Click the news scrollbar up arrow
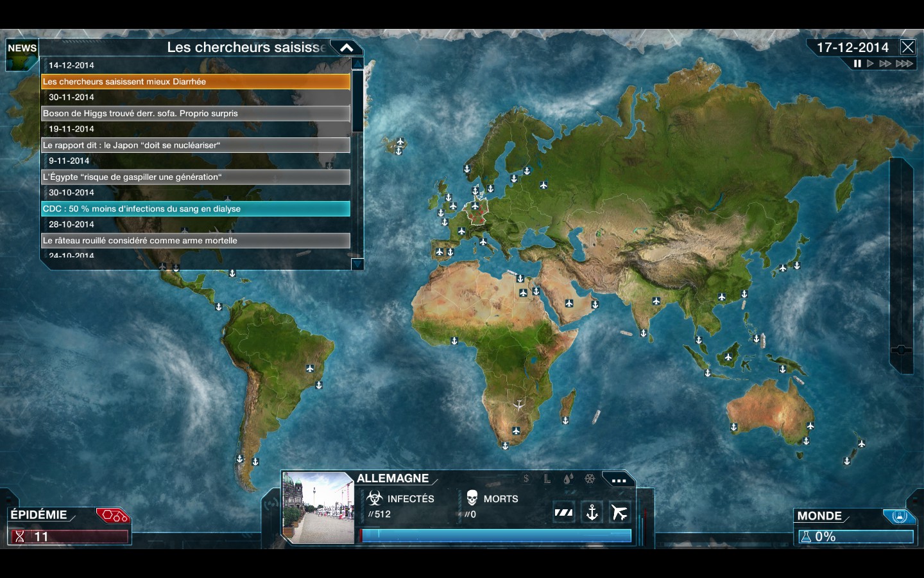Viewport: 924px width, 578px height. [x=357, y=64]
